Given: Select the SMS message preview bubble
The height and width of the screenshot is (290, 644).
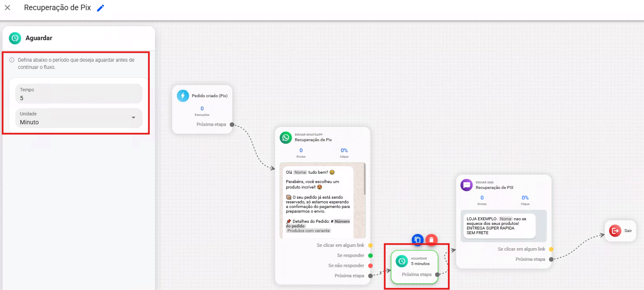Looking at the screenshot, I should tap(499, 226).
